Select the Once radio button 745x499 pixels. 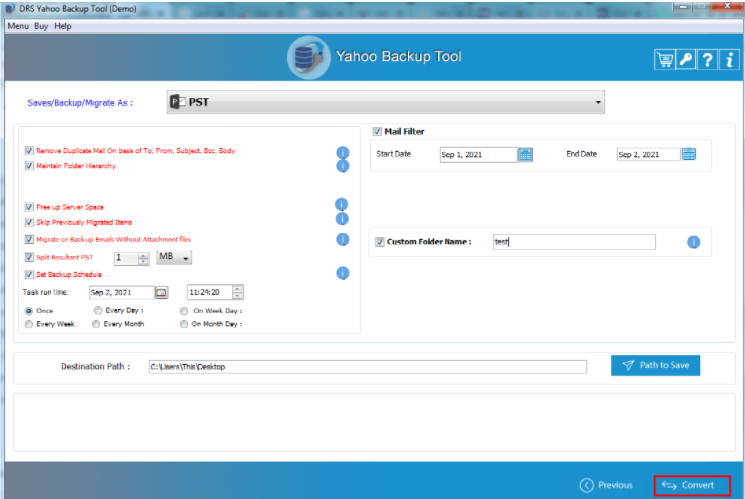[29, 311]
